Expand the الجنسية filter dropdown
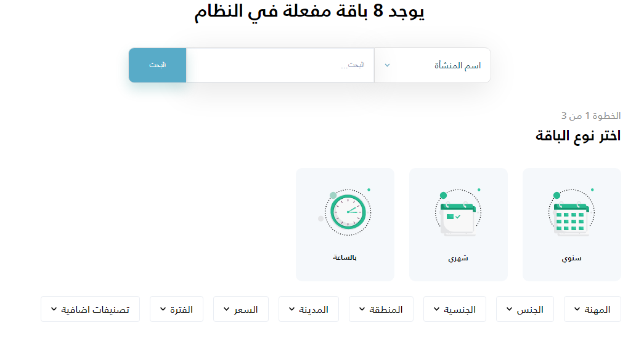Screen dimensions: 644x349 click(454, 309)
